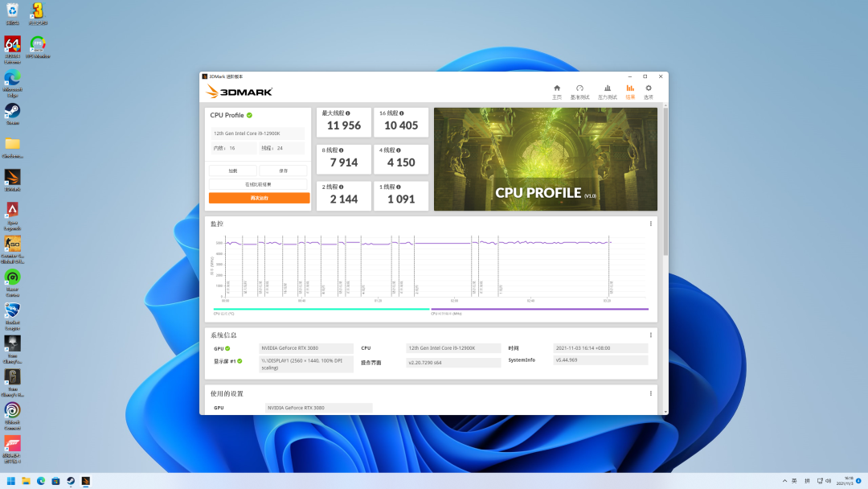This screenshot has width=868, height=489.
Task: Click the taskbar clock and date
Action: (x=844, y=481)
